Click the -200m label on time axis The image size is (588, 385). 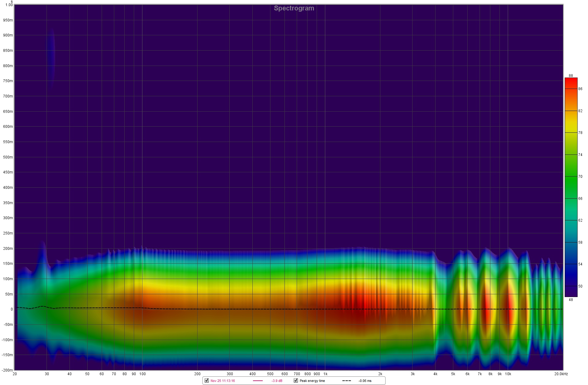[x=7, y=370]
